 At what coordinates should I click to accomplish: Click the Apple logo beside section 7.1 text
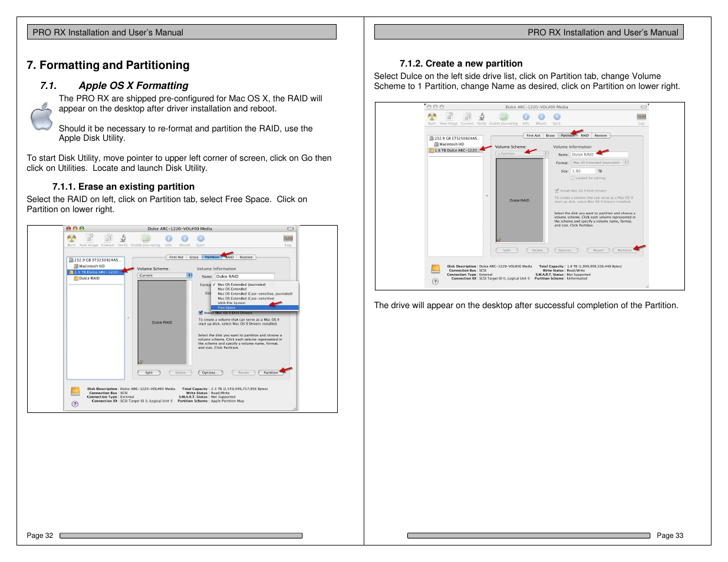tap(41, 116)
